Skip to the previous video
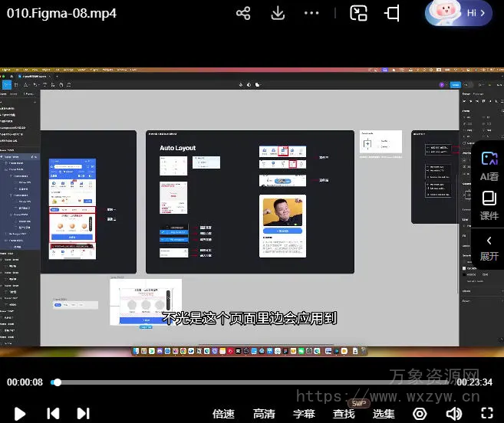This screenshot has height=423, width=504. (x=53, y=413)
